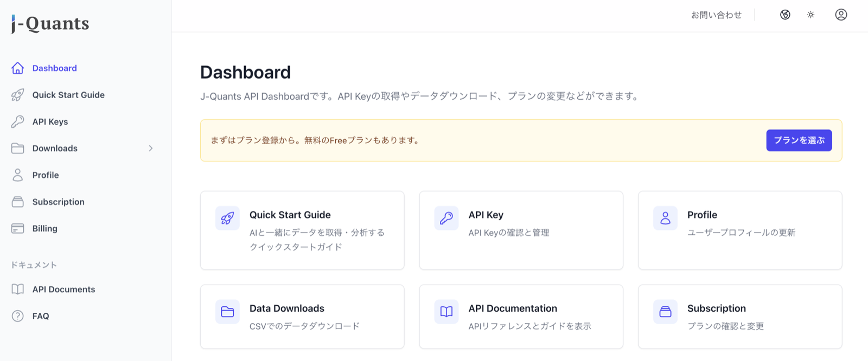Click the プランを選ぶ button
The height and width of the screenshot is (361, 868).
coord(799,140)
